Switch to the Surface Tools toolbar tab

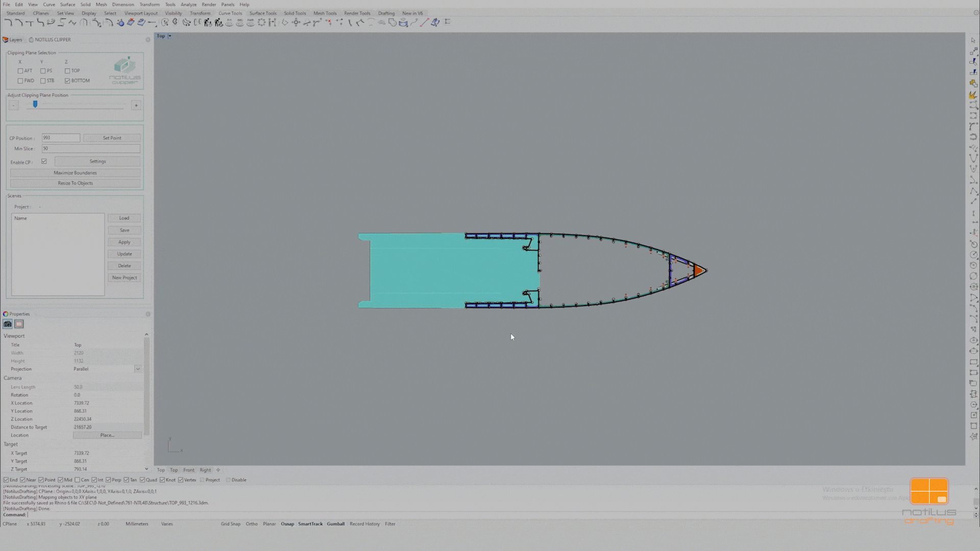pyautogui.click(x=263, y=13)
